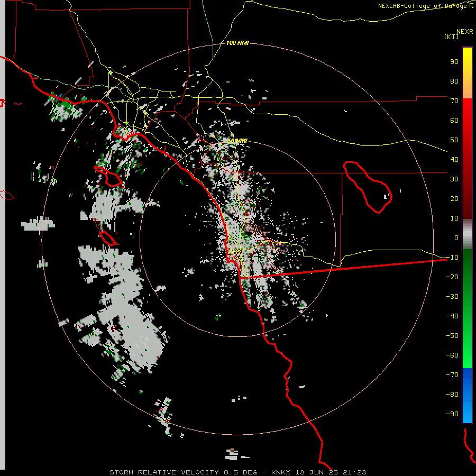Click the 21:28 timestamp
The image size is (476, 476).
coord(354,472)
